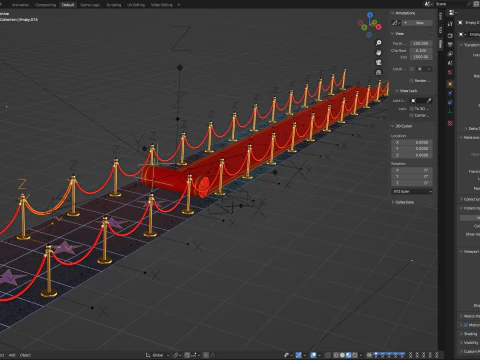Switch to Game Logic workspace tab
Viewport: 480px width, 360px height.
90,5
